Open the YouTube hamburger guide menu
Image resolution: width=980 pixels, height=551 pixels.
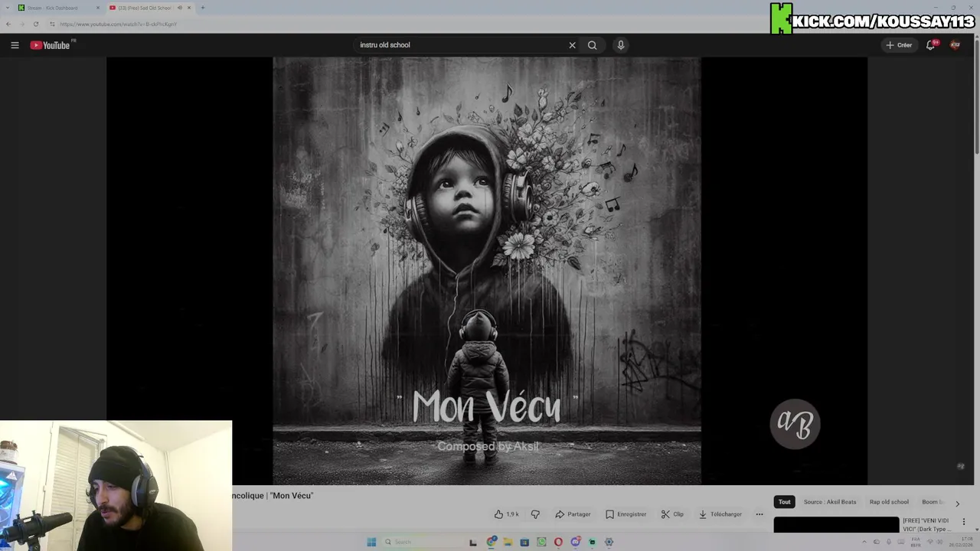(x=15, y=45)
